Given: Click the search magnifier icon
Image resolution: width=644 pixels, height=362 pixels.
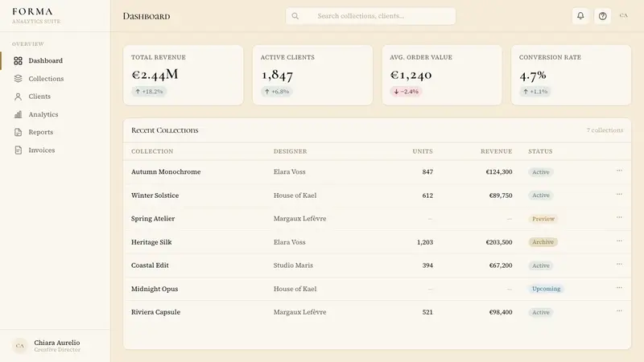Looking at the screenshot, I should pyautogui.click(x=295, y=16).
